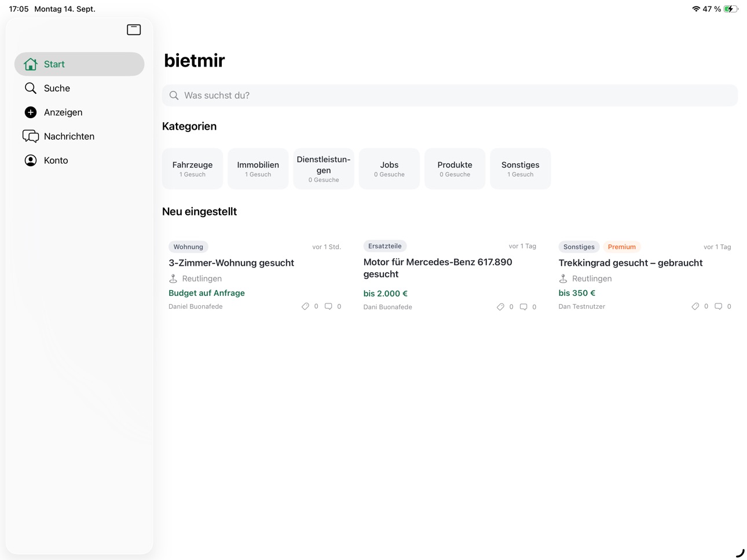Go to Start in the sidebar
Image resolution: width=747 pixels, height=560 pixels.
(x=79, y=64)
